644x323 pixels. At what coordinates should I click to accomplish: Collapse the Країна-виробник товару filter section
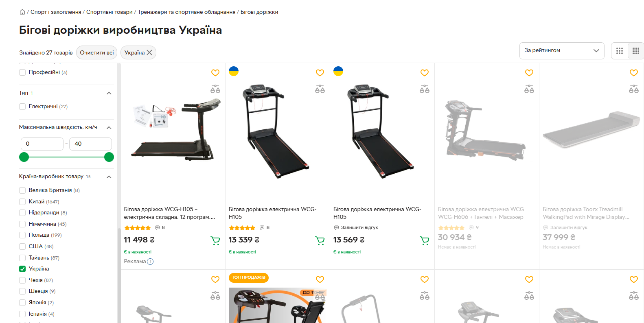[109, 177]
